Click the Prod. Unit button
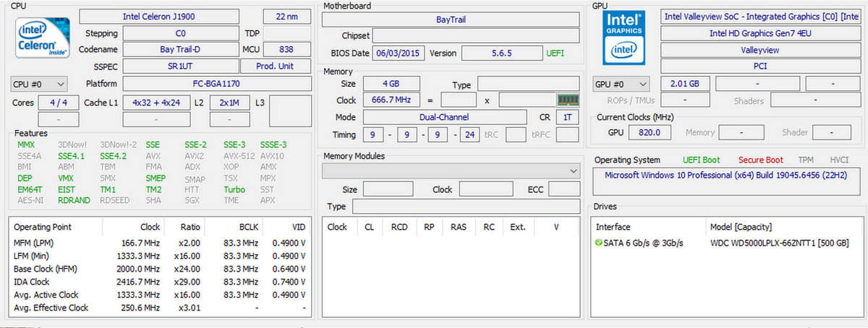The image size is (868, 328). (276, 66)
